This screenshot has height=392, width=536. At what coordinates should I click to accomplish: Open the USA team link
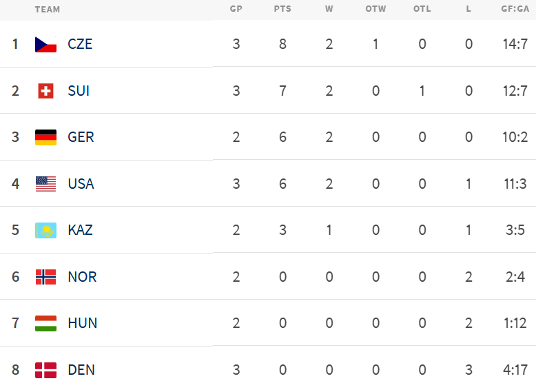(81, 184)
